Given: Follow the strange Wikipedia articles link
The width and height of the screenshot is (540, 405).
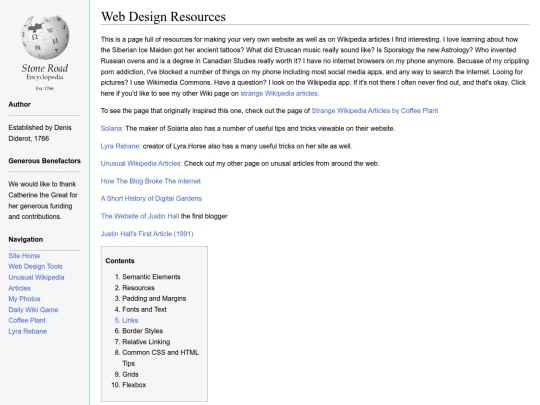Looking at the screenshot, I should click(279, 93).
